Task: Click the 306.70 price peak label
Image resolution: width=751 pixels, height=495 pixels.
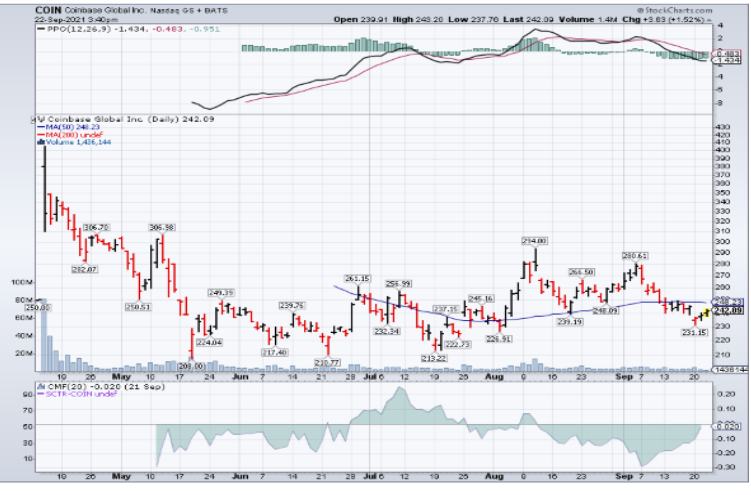Action: [x=96, y=228]
